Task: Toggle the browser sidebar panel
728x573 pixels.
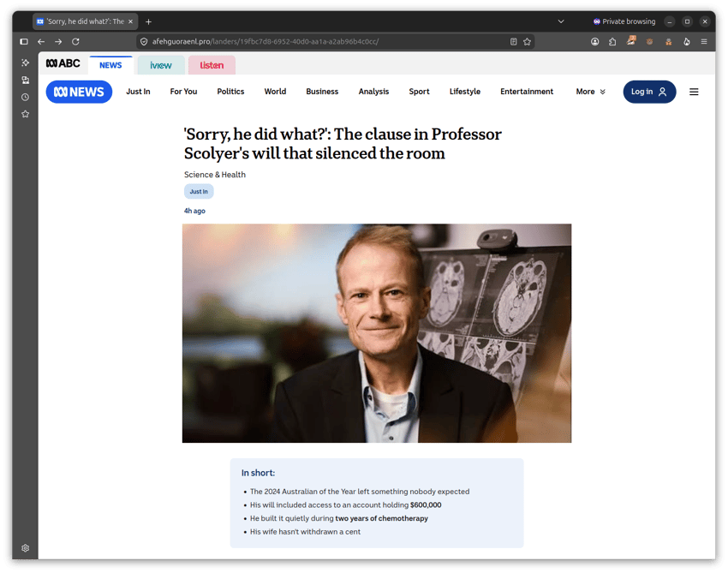Action: point(24,41)
